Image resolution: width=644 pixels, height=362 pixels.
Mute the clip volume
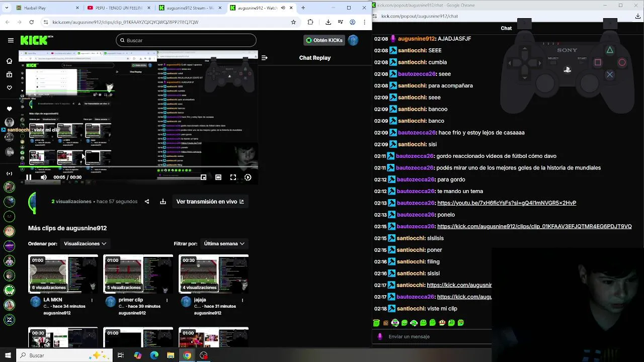coord(44,177)
